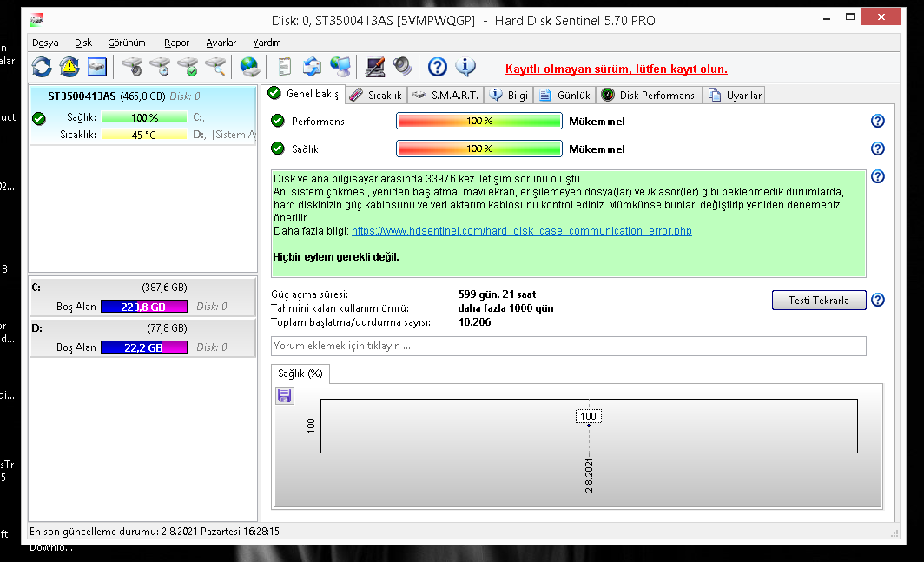Click help icon next to green message box
Viewport: 924px width, 562px height.
pos(877,176)
